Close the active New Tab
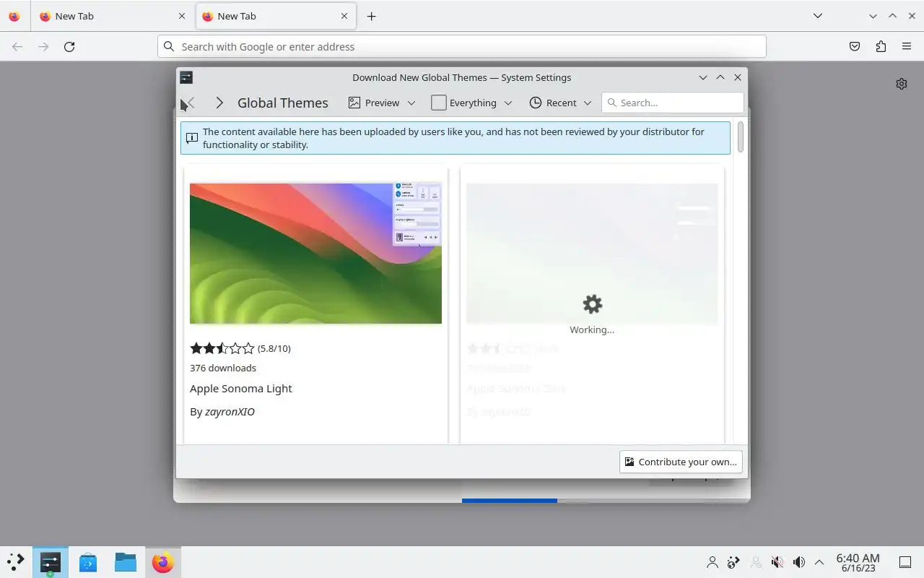This screenshot has width=924, height=578. (344, 16)
